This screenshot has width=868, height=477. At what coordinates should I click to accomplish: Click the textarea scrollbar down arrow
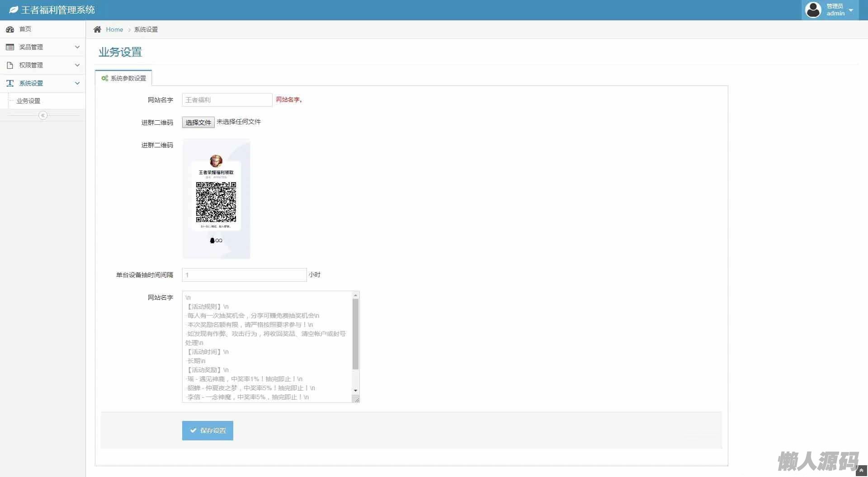[356, 390]
